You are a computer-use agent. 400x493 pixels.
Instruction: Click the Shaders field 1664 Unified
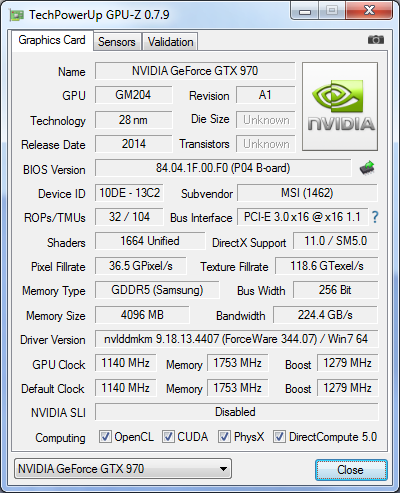click(x=150, y=241)
